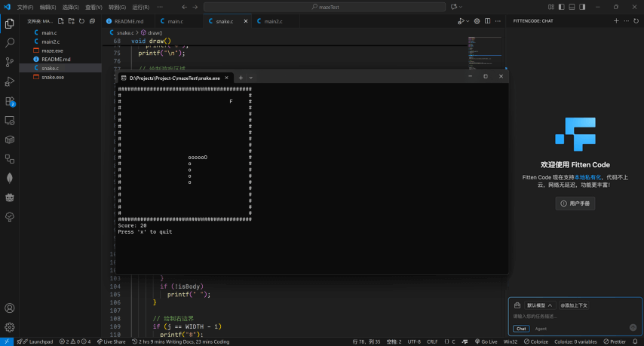
Task: Switch to the main2.c editor tab
Action: pos(272,21)
